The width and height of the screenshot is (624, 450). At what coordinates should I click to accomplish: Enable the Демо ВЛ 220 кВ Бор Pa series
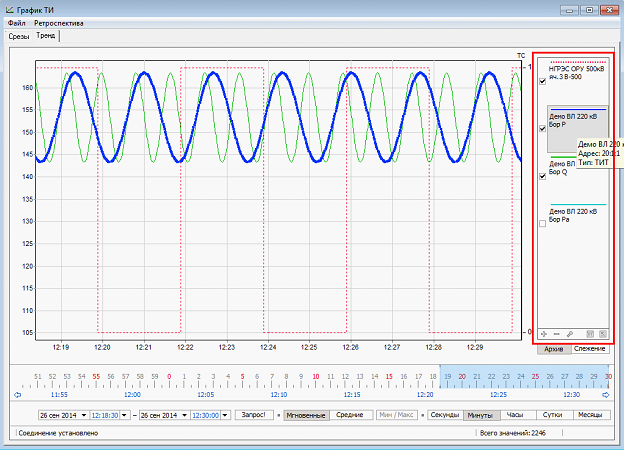pyautogui.click(x=543, y=223)
